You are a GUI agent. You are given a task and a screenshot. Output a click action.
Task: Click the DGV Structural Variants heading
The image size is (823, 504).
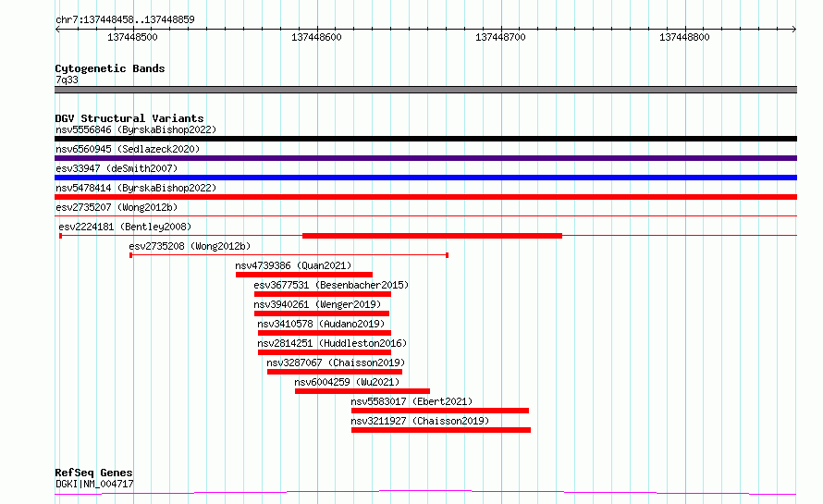click(x=129, y=118)
